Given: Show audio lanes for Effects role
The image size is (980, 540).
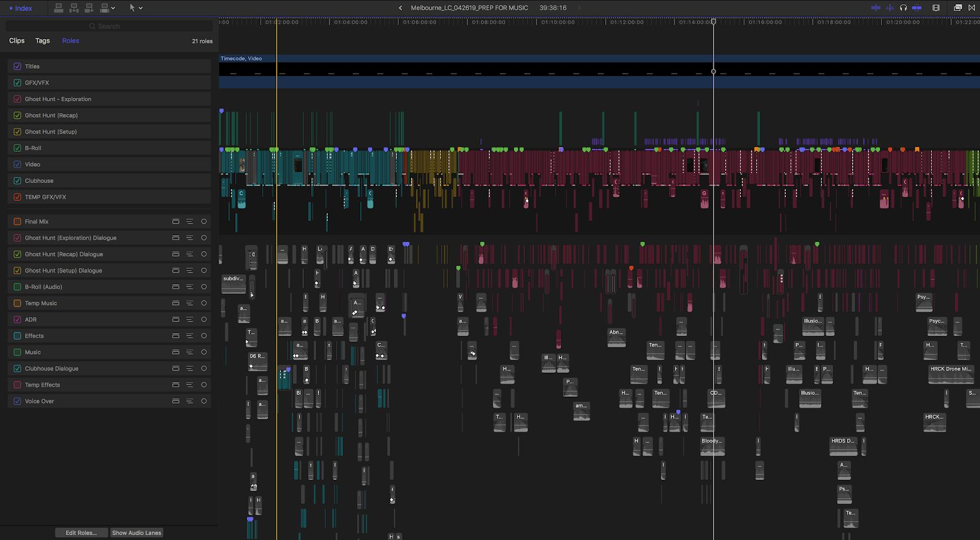Looking at the screenshot, I should pyautogui.click(x=176, y=336).
